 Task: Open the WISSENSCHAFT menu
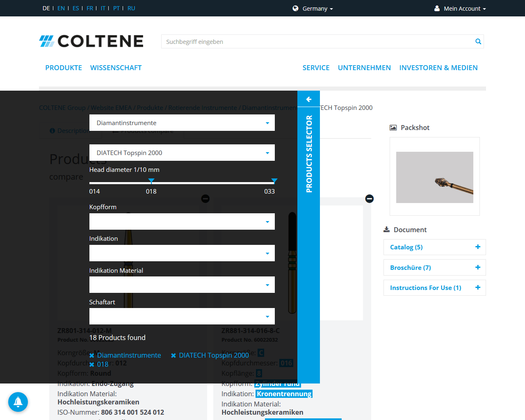click(116, 68)
